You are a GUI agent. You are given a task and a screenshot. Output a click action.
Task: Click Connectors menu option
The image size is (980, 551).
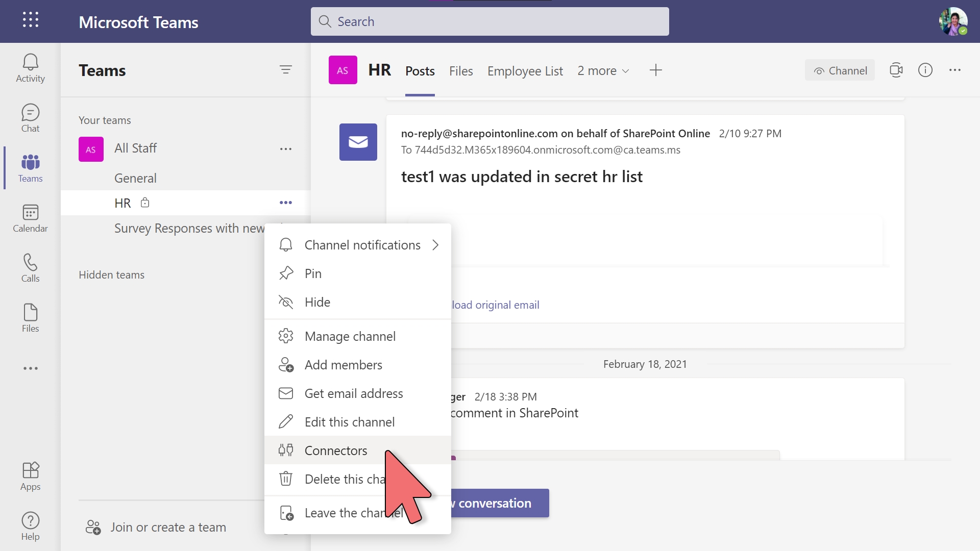335,450
